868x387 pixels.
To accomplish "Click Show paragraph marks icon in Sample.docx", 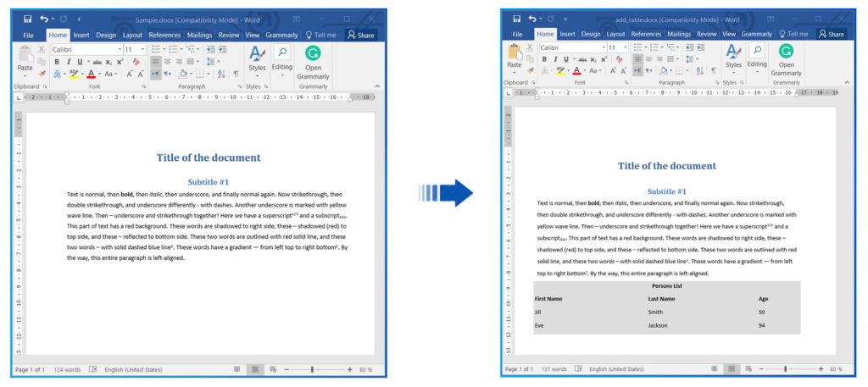I will [235, 74].
